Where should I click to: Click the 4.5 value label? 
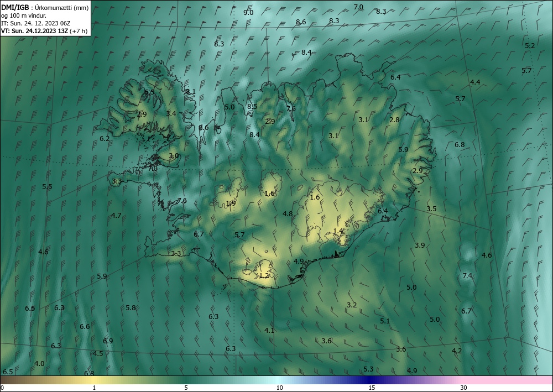pos(98,354)
